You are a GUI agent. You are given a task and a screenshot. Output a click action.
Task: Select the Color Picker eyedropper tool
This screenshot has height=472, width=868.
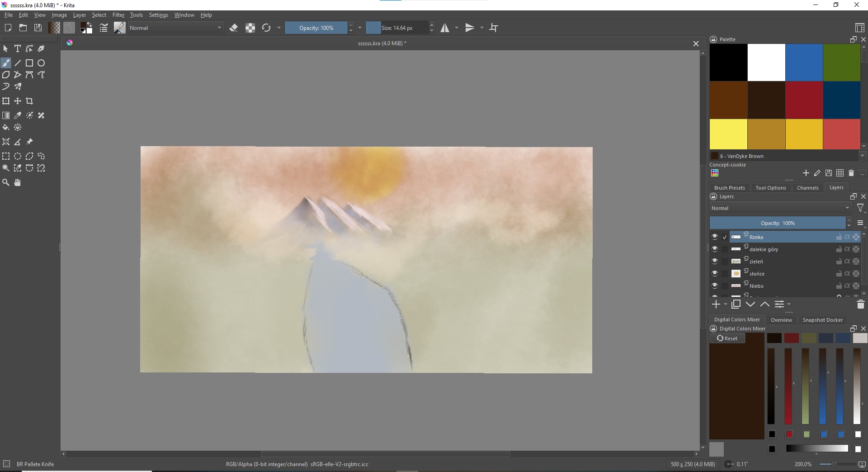(x=18, y=115)
